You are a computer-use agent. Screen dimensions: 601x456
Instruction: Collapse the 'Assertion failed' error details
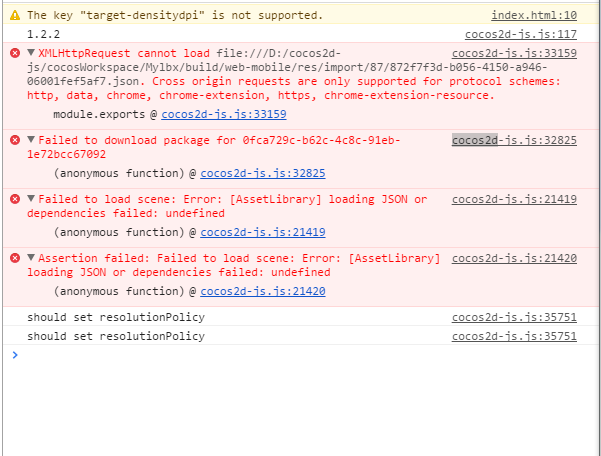[x=31, y=258]
